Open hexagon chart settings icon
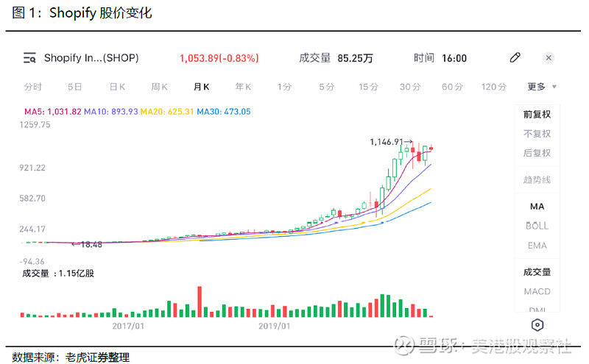 537,325
